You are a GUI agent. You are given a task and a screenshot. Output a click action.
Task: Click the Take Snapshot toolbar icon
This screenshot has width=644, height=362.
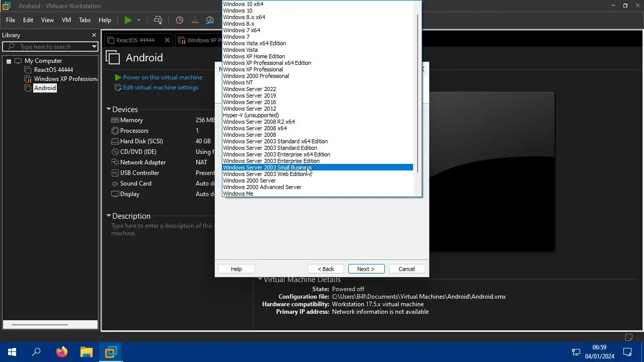click(180, 20)
